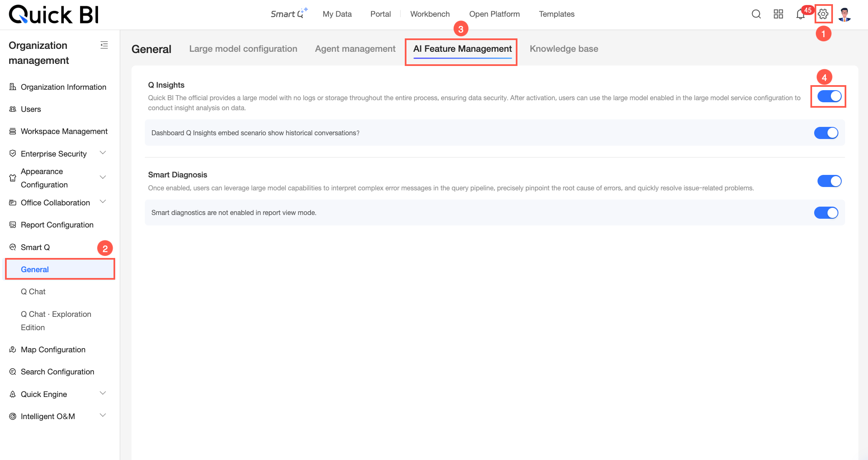
Task: Expand the Quick Engine chevron
Action: tap(103, 393)
